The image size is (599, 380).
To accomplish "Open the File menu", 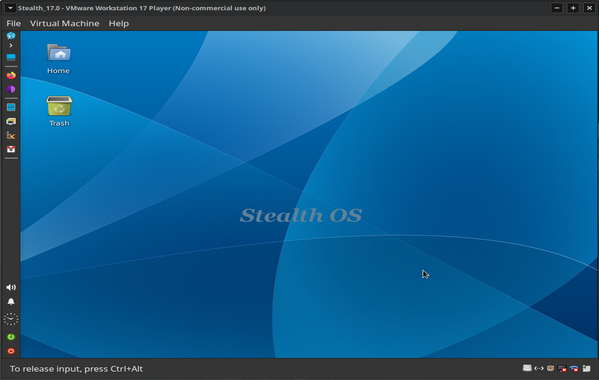I will (x=13, y=23).
